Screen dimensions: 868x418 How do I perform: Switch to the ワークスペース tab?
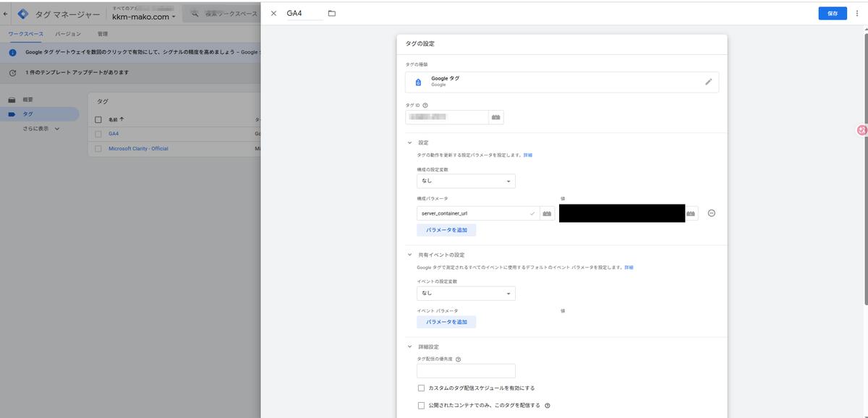(x=25, y=34)
